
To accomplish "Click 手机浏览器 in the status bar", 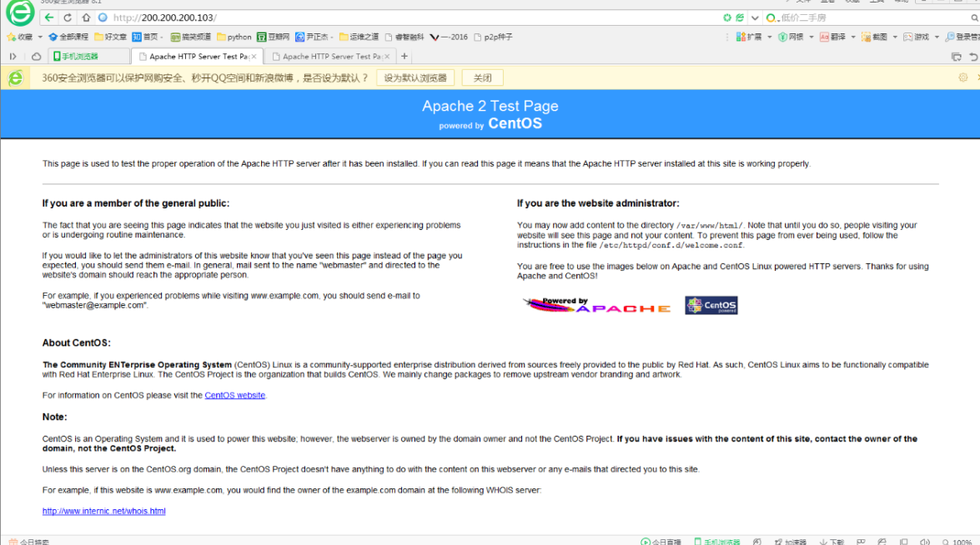I will (x=717, y=542).
